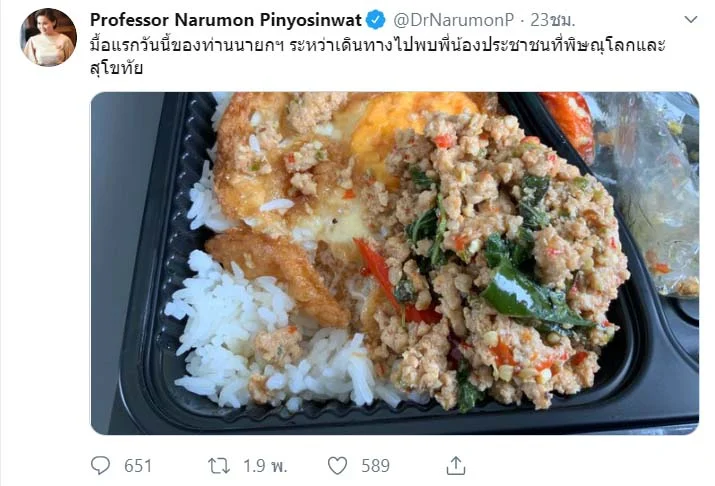Like the tweet with the heart icon

click(337, 466)
